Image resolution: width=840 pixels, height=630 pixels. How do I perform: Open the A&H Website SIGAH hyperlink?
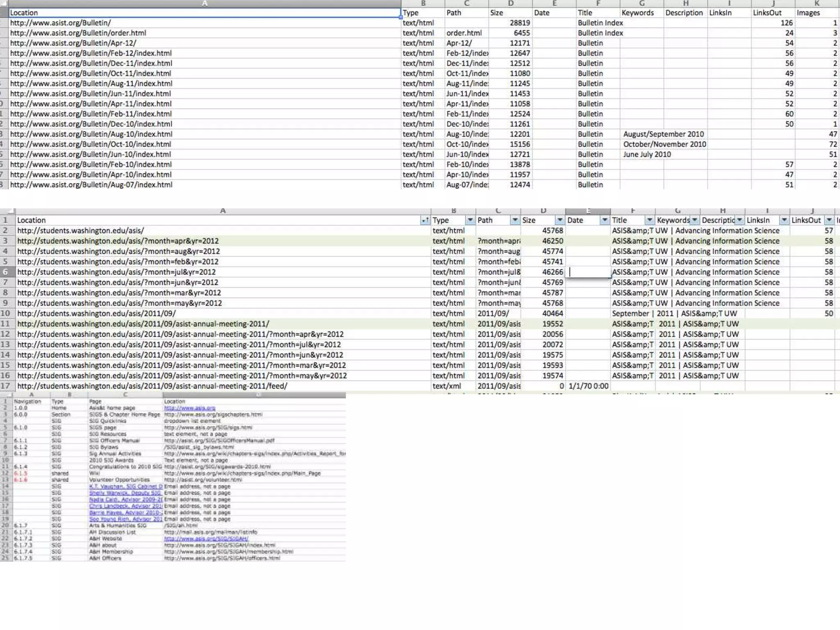[x=206, y=539]
